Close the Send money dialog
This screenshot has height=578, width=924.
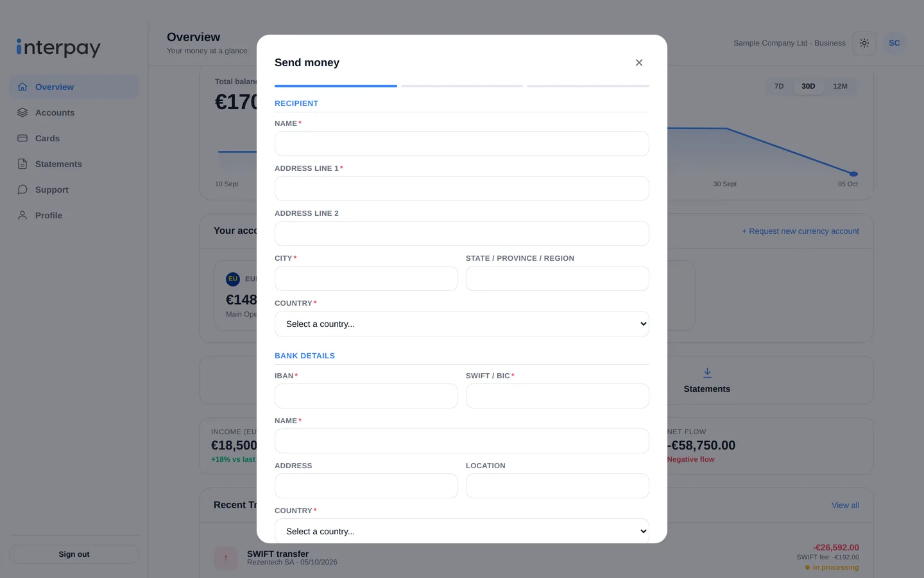(x=639, y=62)
